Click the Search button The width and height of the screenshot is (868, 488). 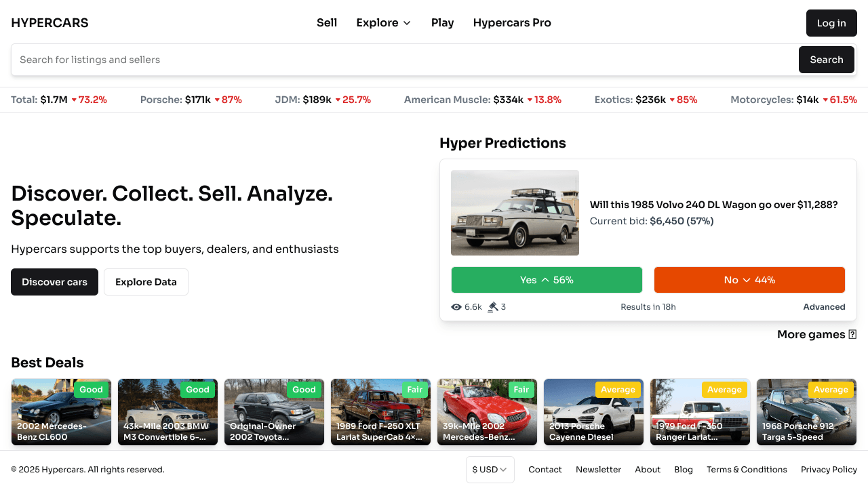pos(826,60)
